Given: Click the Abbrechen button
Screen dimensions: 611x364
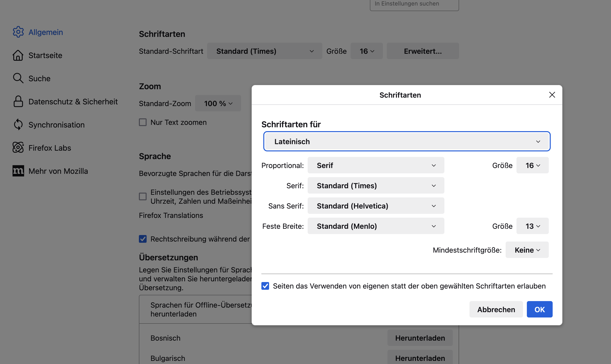Looking at the screenshot, I should (x=496, y=310).
